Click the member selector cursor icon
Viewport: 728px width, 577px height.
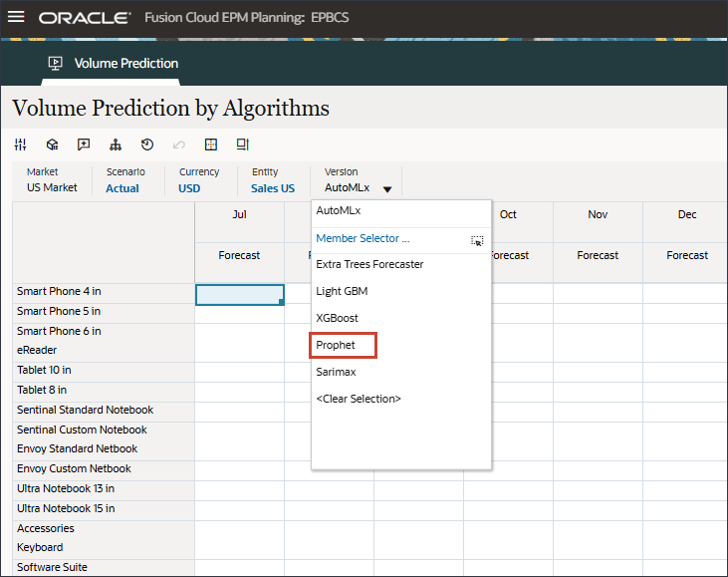pyautogui.click(x=477, y=240)
